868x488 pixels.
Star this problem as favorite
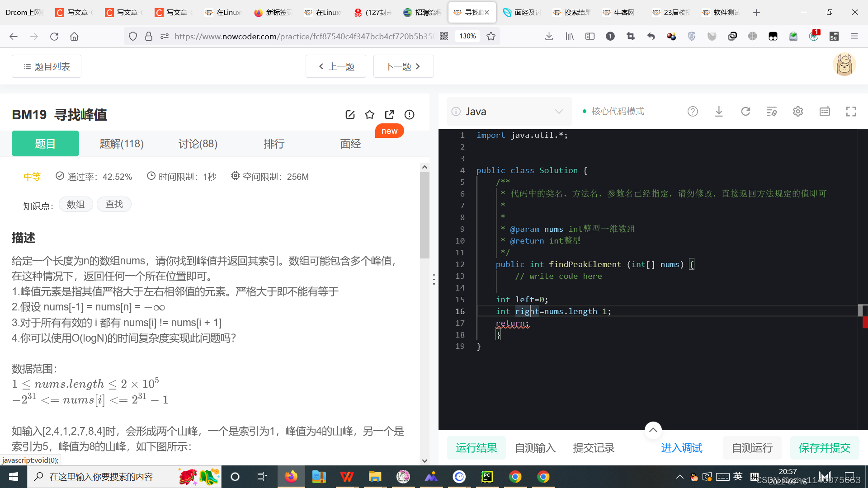click(370, 114)
